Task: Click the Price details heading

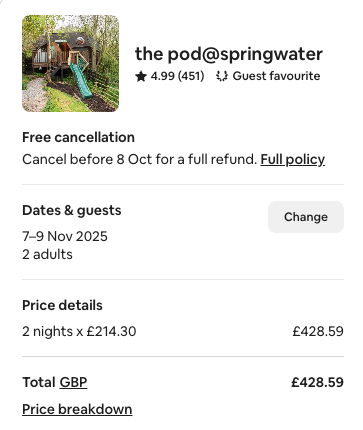Action: coord(62,305)
